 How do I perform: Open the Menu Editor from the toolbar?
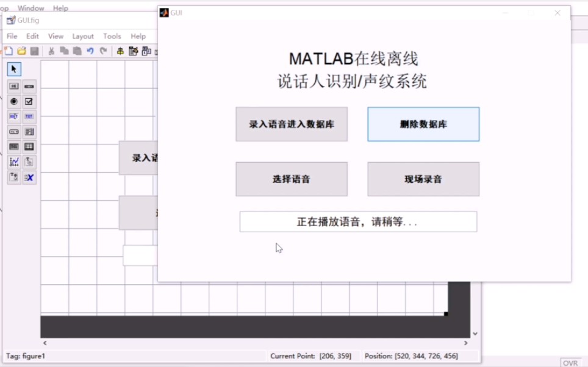point(133,51)
